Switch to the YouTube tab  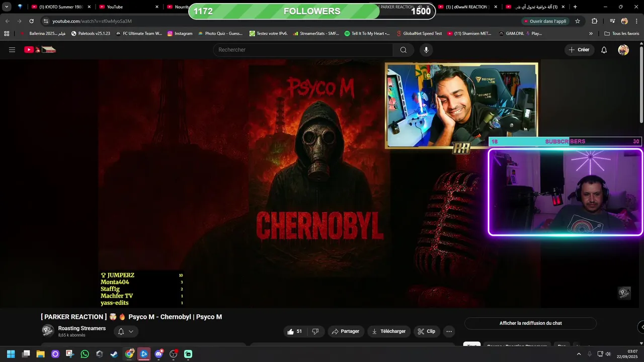coord(128,7)
